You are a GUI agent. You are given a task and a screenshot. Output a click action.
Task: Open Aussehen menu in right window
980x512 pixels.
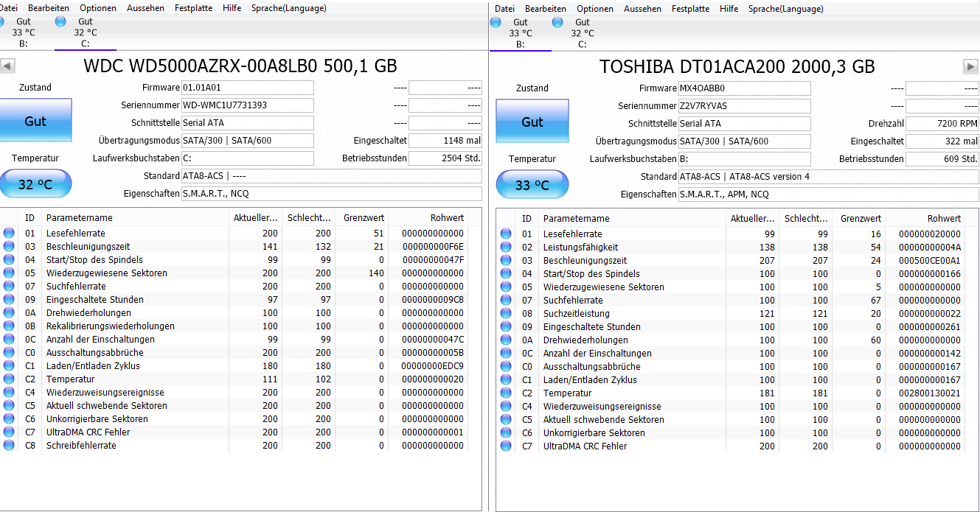(x=642, y=9)
